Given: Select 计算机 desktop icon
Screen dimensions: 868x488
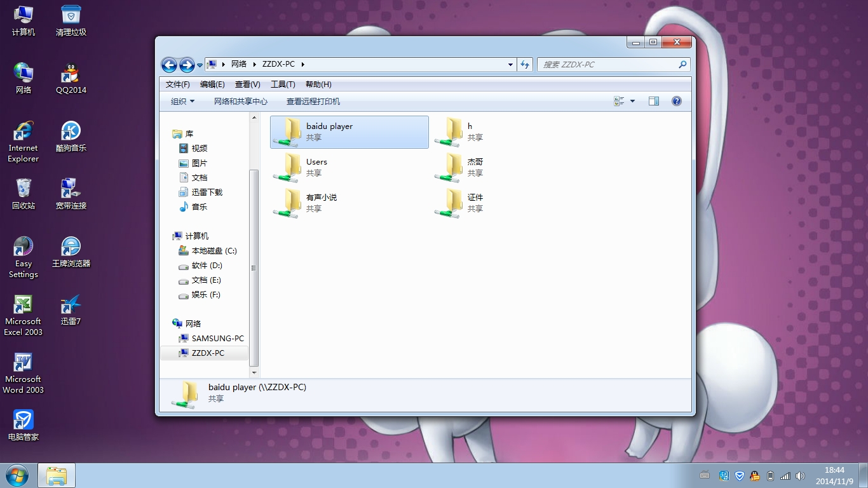Looking at the screenshot, I should tap(24, 20).
